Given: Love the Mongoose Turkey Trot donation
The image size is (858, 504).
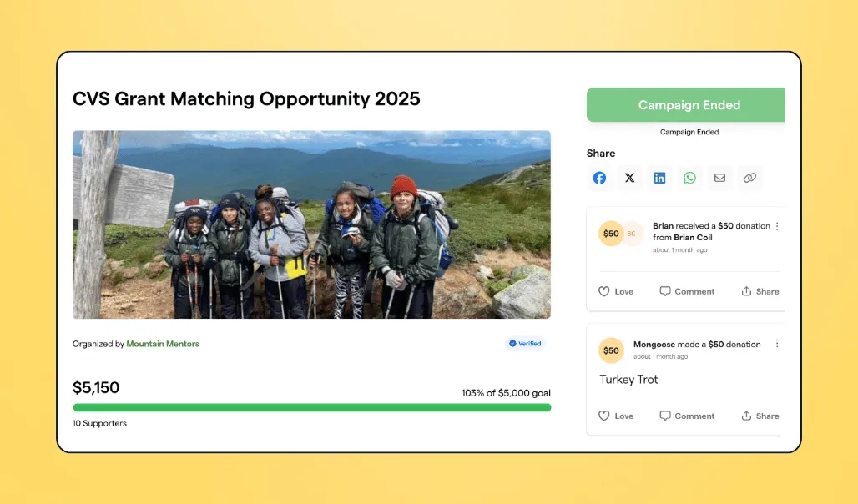Looking at the screenshot, I should [x=616, y=416].
